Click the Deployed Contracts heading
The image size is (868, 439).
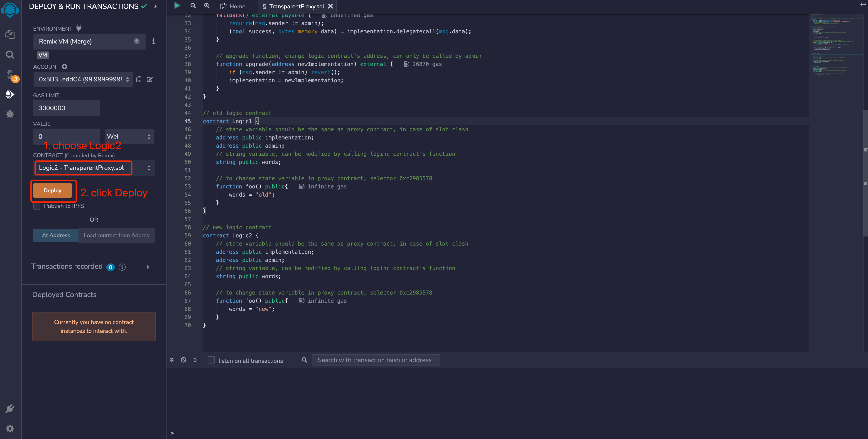tap(64, 295)
